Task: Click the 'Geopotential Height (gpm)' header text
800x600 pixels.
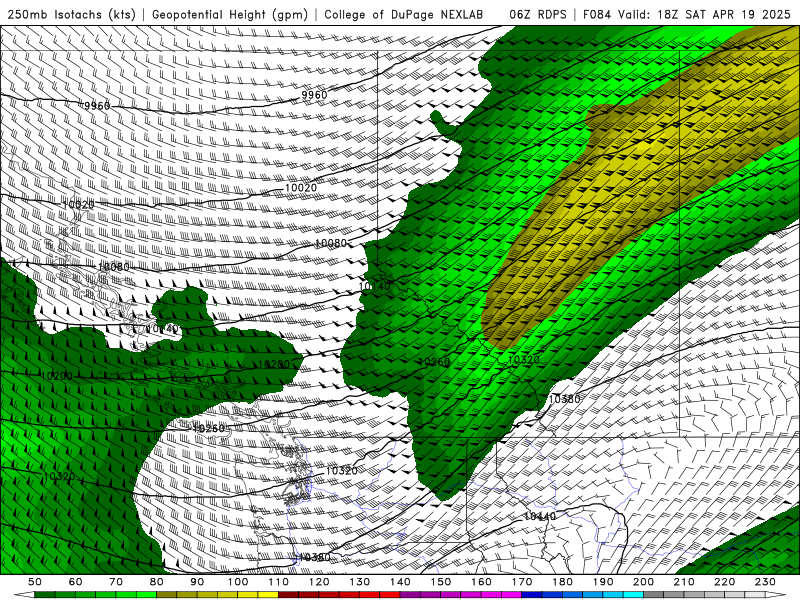Action: point(230,15)
